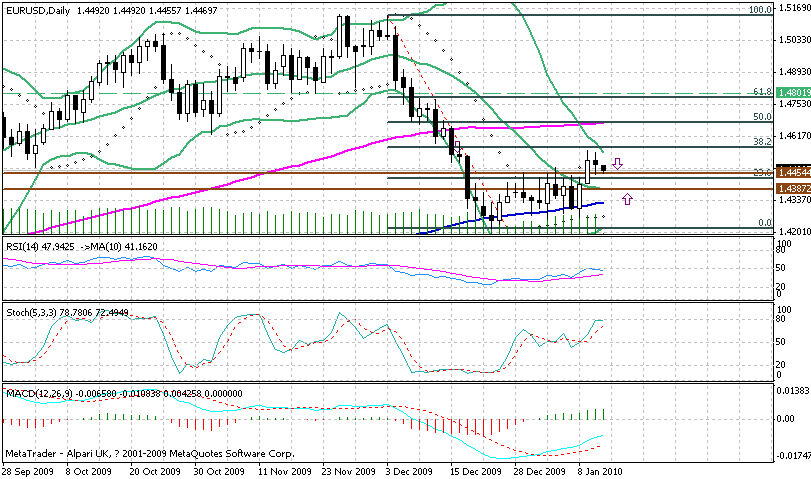This screenshot has height=479, width=811.
Task: Click the 1.47530 price axis value
Action: tap(794, 104)
